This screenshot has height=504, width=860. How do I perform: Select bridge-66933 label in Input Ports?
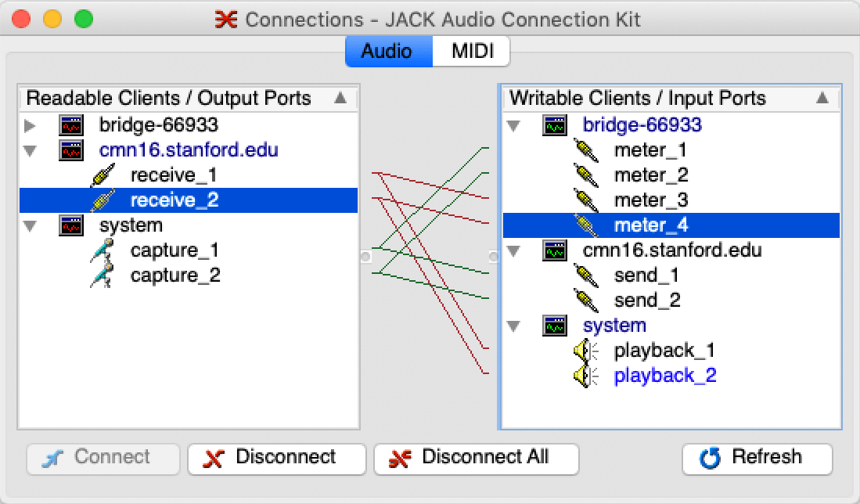pyautogui.click(x=642, y=125)
